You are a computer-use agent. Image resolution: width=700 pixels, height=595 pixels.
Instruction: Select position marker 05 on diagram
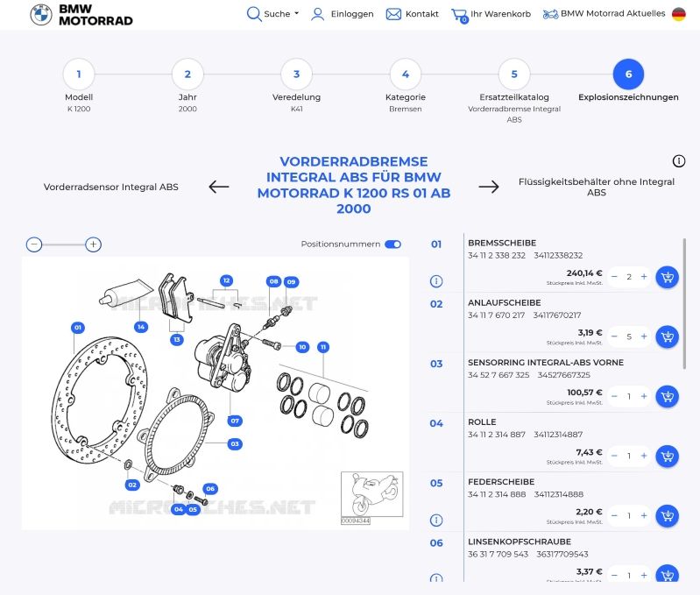point(193,509)
